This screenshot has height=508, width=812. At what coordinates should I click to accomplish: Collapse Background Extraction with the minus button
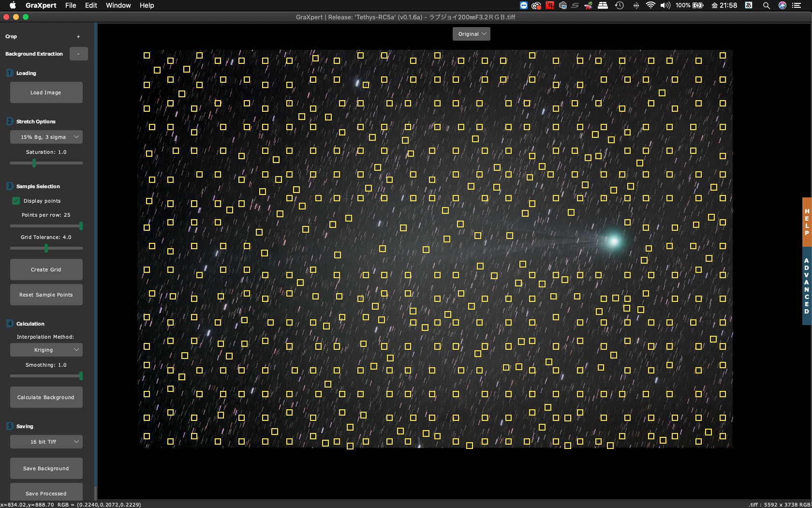(78, 54)
